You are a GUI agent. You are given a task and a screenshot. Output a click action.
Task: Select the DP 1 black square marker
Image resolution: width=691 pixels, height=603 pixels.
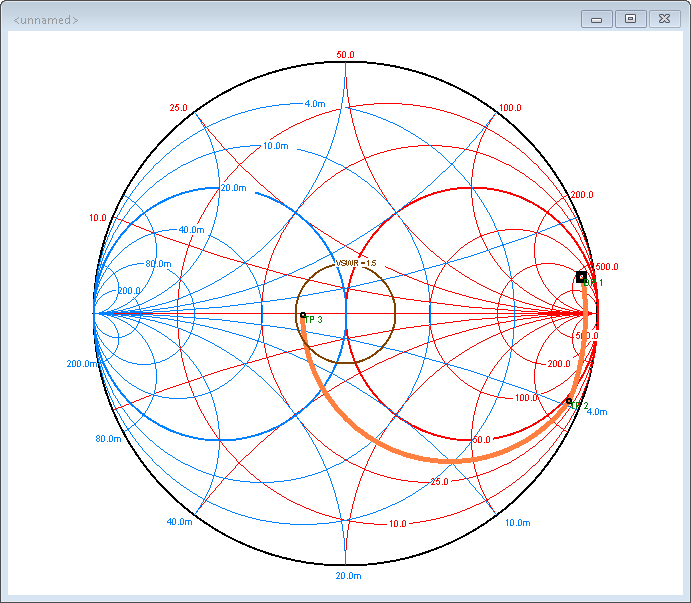coord(581,276)
